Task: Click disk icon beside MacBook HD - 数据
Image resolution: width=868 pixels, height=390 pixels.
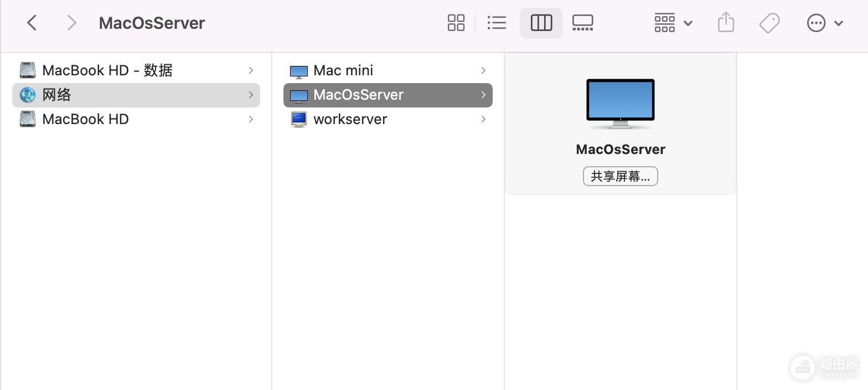Action: point(28,70)
